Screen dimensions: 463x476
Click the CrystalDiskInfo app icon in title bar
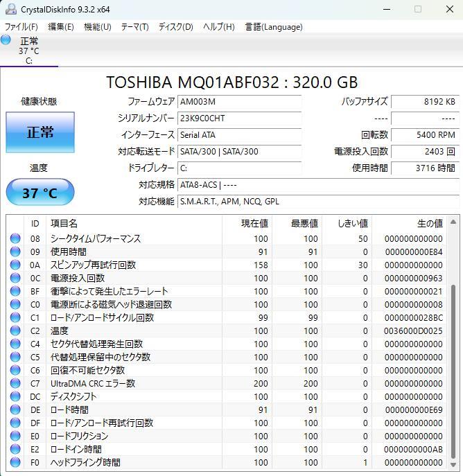click(10, 9)
